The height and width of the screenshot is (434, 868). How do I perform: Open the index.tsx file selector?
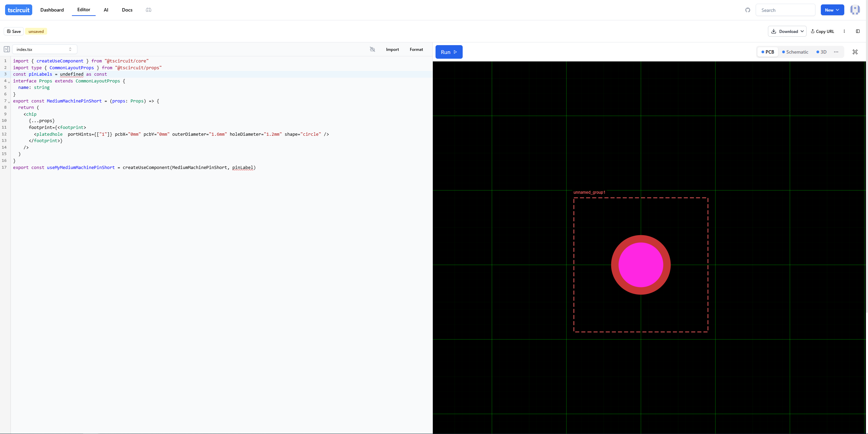(x=44, y=49)
